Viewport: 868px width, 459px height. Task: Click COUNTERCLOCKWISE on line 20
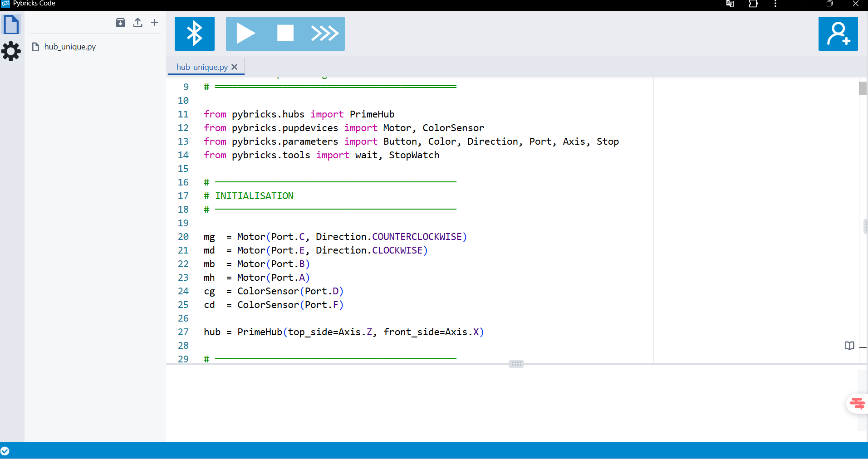tap(417, 237)
